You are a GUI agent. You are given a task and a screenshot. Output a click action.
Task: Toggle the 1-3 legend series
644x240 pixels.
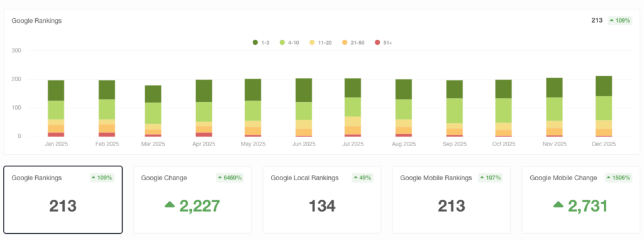261,42
